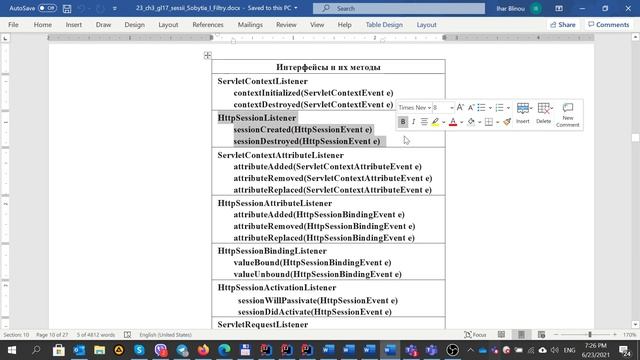Open Customize Quick Access Toolbar dropdown

[115, 8]
